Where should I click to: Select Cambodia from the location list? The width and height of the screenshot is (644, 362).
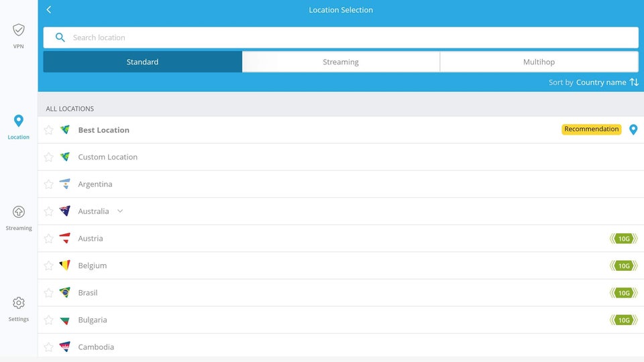point(96,347)
